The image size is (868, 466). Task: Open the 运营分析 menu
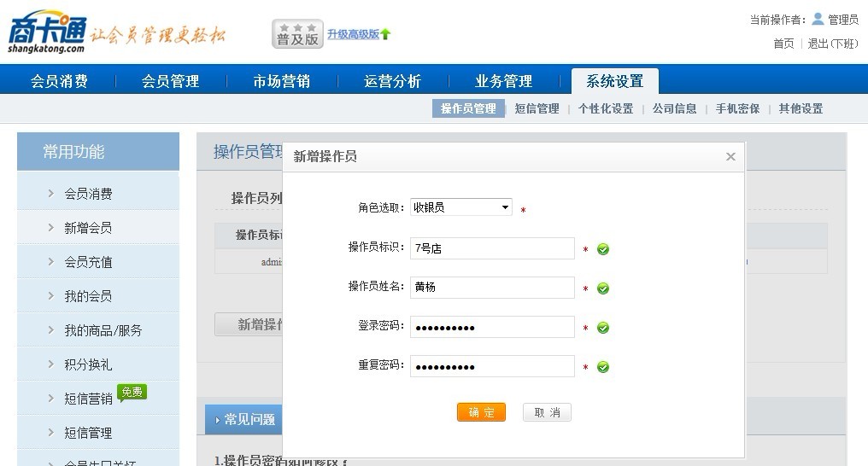tap(392, 81)
